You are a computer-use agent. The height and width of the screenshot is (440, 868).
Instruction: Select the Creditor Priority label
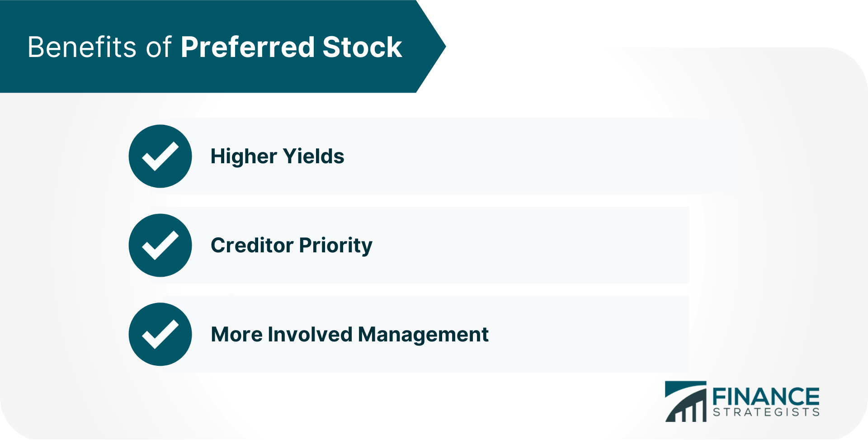coord(292,246)
